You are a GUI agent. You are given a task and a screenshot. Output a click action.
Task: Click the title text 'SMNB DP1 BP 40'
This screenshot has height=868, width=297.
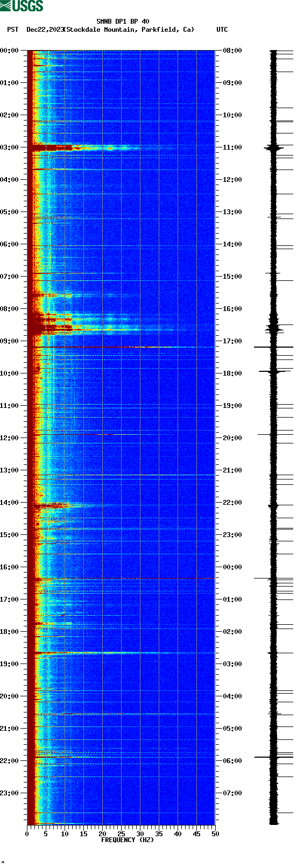(123, 22)
